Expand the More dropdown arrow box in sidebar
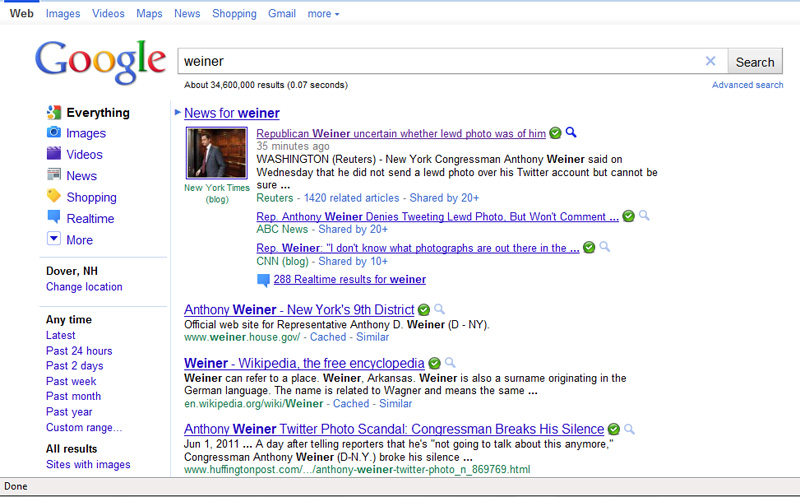This screenshot has width=800, height=497. click(x=54, y=238)
